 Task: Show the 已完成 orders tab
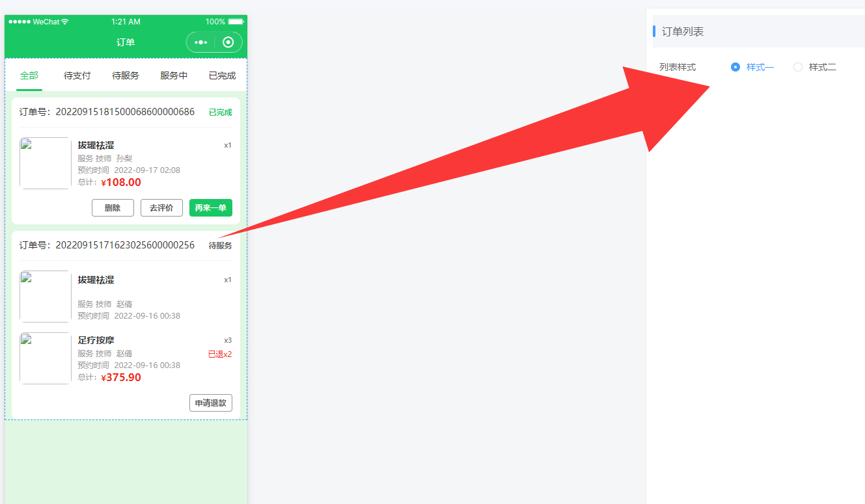[x=222, y=75]
